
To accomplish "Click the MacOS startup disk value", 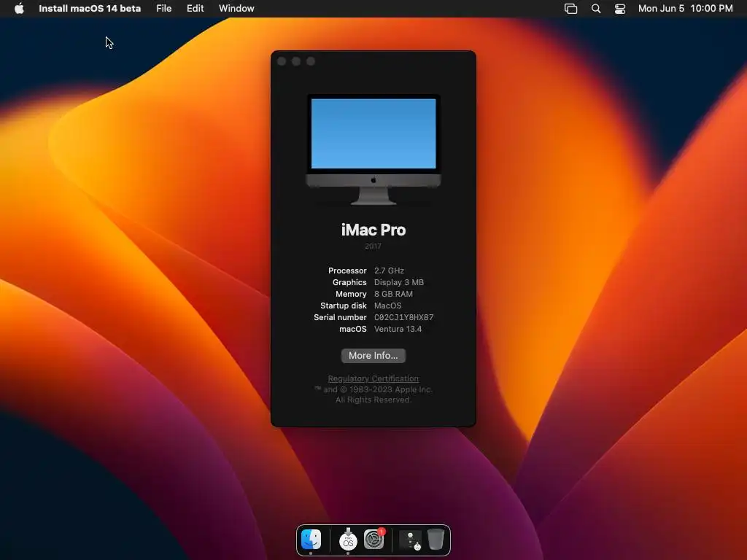I will point(388,306).
